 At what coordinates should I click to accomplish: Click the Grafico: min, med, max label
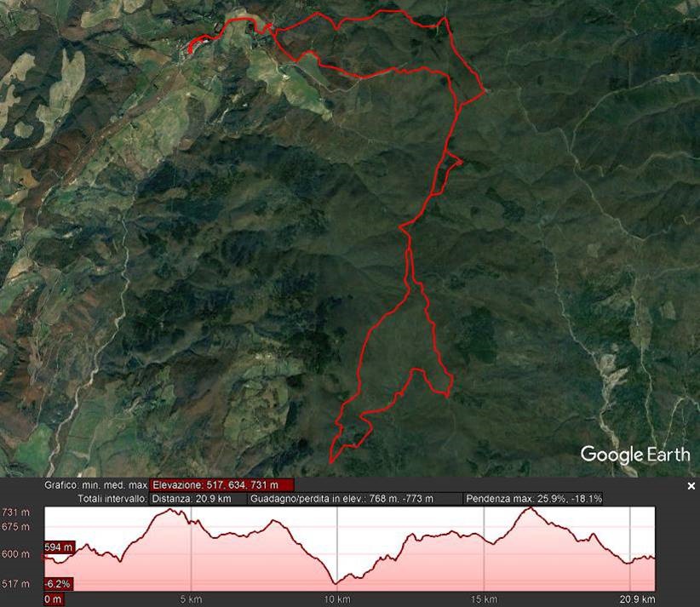[95, 485]
